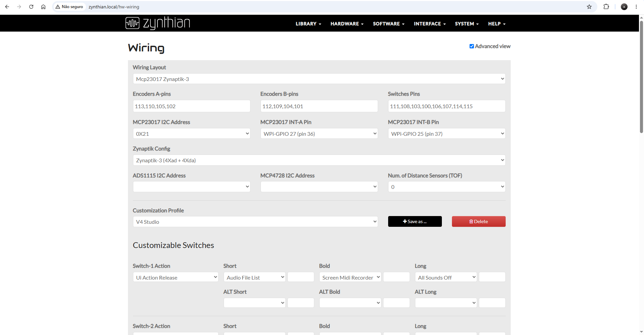
Task: Expand the Zynaptik Config dropdown
Action: (319, 160)
